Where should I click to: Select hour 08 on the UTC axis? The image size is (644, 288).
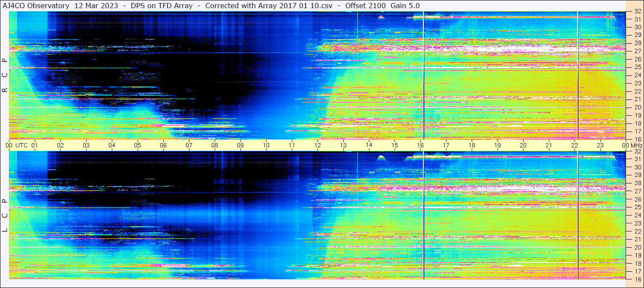[x=215, y=145]
